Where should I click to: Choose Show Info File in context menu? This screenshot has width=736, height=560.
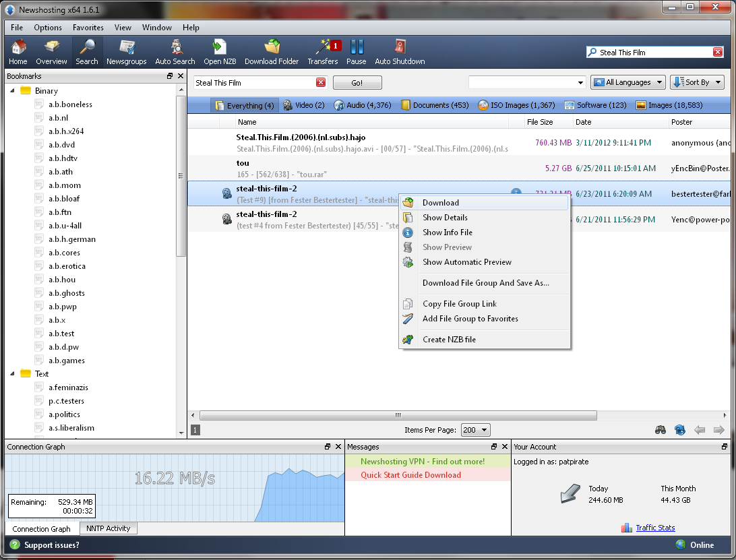pos(484,232)
